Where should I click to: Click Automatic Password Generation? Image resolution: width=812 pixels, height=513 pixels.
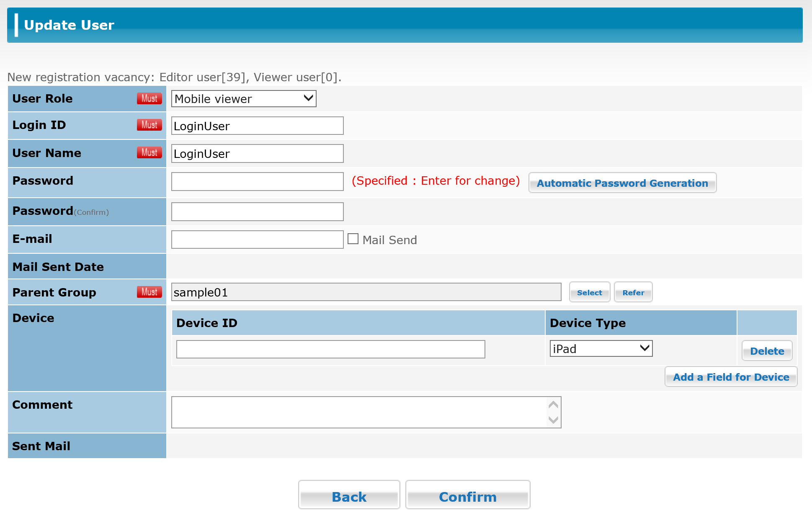click(x=622, y=183)
